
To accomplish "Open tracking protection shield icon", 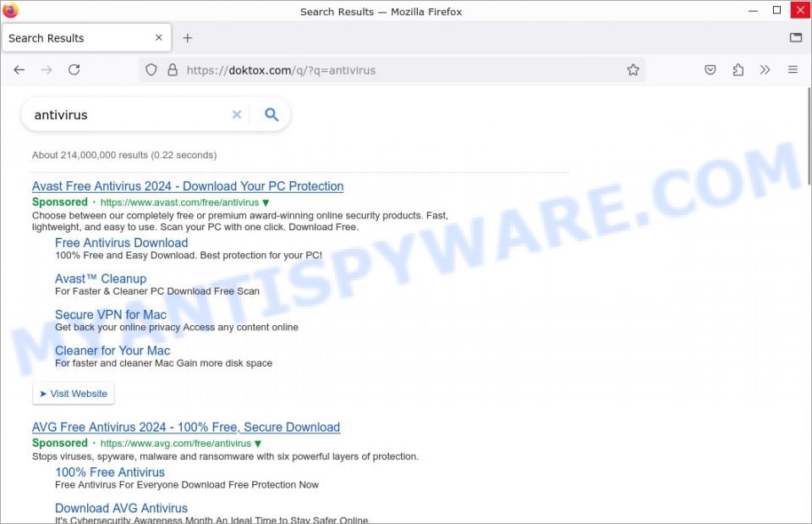I will [x=151, y=70].
